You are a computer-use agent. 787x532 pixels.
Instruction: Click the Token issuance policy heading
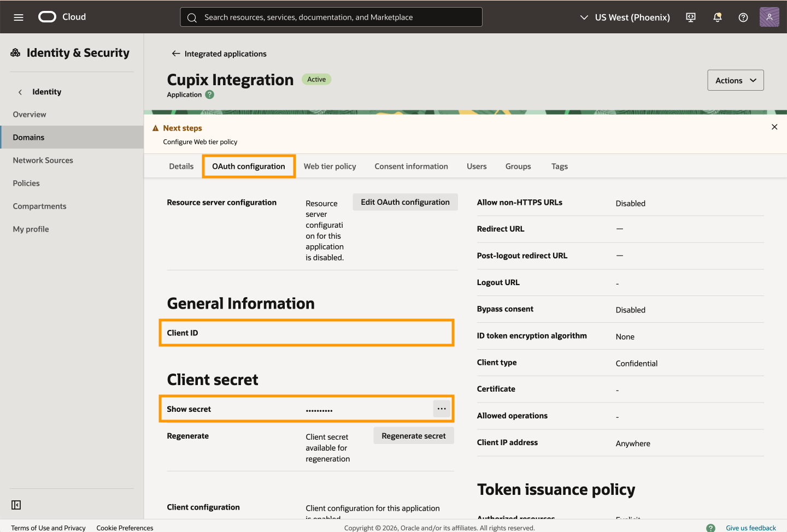click(x=556, y=489)
